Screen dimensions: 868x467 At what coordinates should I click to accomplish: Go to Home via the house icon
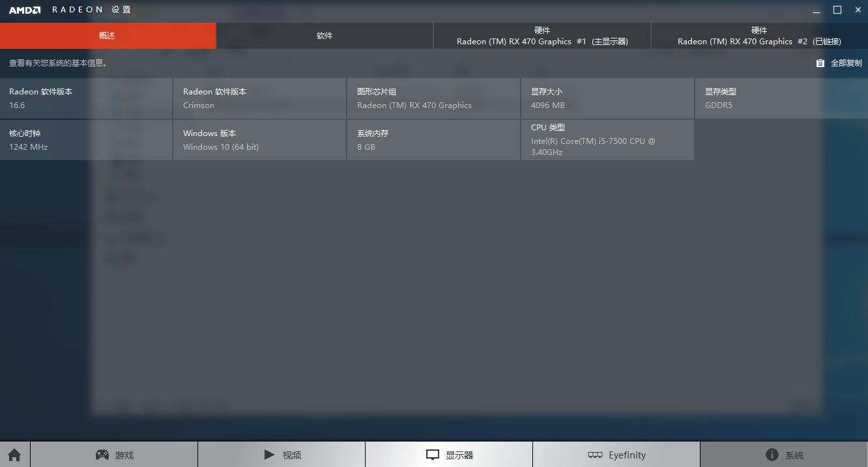[x=15, y=455]
